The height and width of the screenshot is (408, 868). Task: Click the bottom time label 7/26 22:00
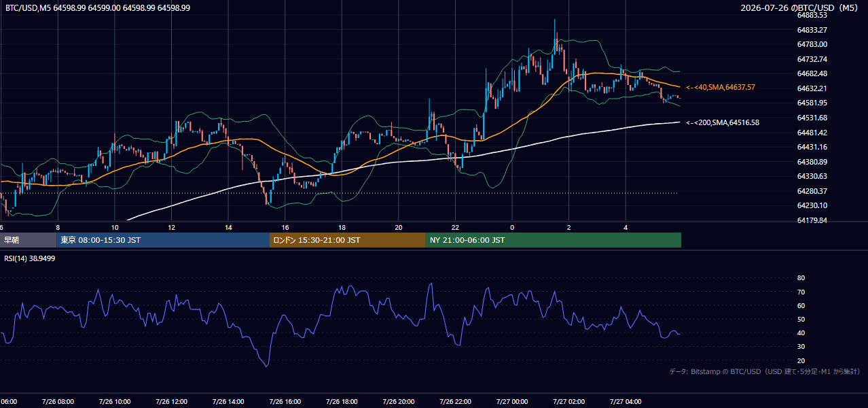(x=455, y=401)
